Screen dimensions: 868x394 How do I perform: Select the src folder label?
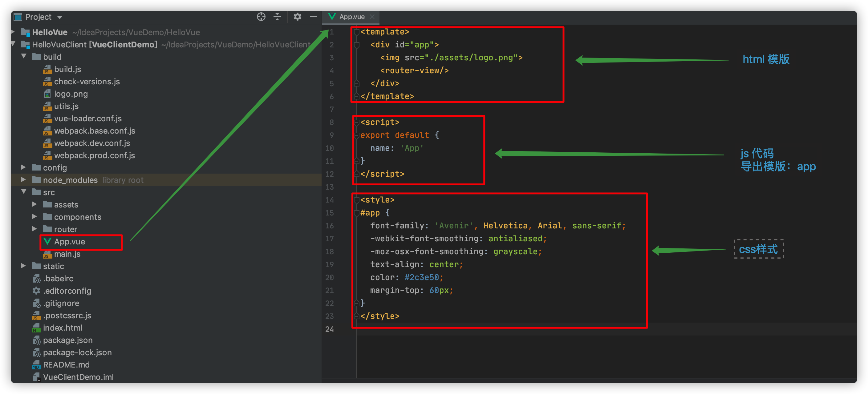click(x=49, y=192)
